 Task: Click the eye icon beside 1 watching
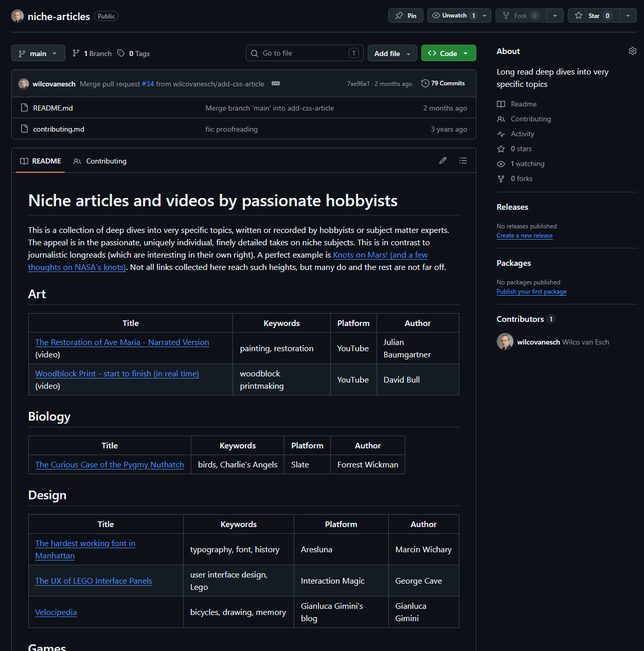[501, 164]
